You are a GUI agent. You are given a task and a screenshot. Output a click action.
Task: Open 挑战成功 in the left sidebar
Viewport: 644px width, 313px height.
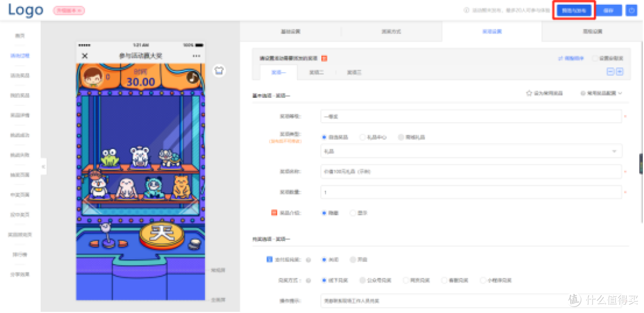click(x=20, y=135)
